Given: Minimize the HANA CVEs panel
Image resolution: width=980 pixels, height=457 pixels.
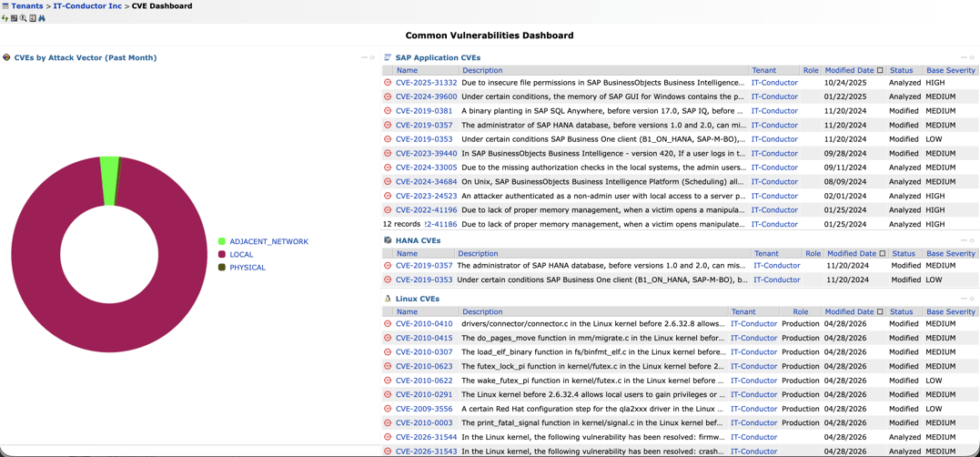Looking at the screenshot, I should pos(964,240).
